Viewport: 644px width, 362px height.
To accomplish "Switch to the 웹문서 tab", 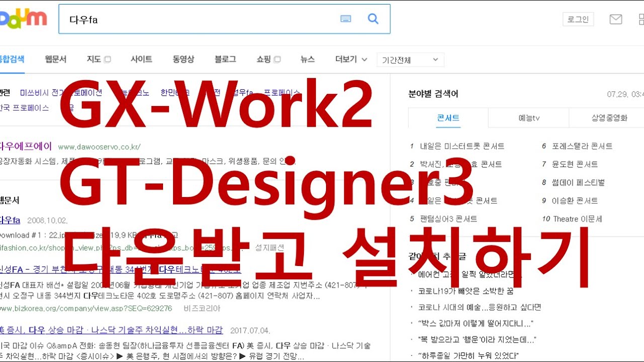I will click(x=55, y=59).
